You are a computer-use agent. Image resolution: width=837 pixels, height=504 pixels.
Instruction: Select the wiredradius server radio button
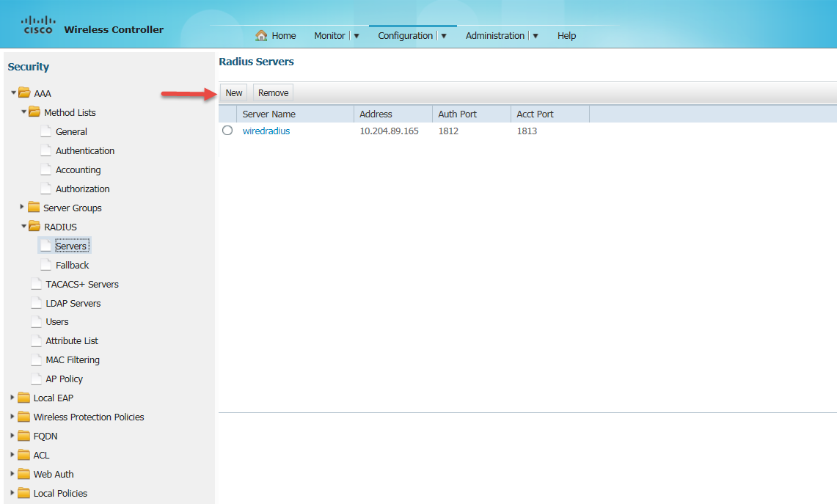(227, 131)
